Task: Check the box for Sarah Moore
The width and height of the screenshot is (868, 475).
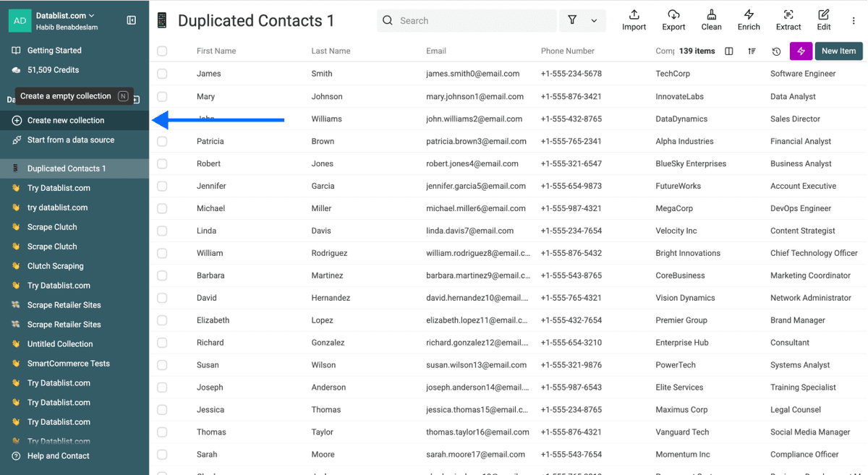Action: pos(162,455)
